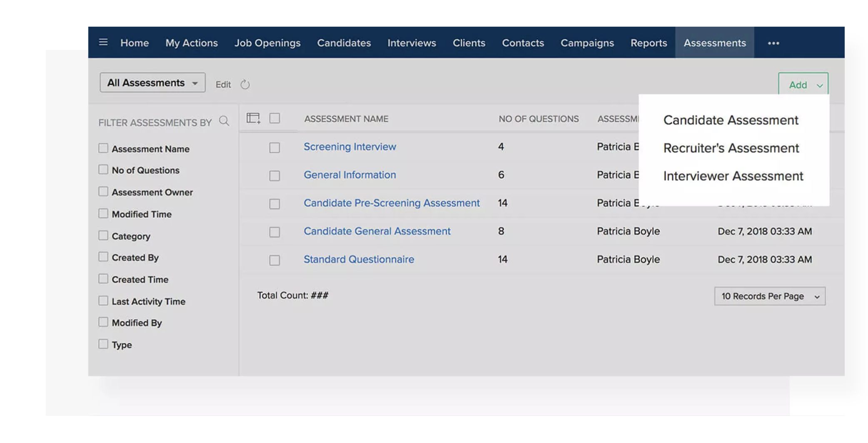Open the General Information assessment
This screenshot has width=868, height=443.
pyautogui.click(x=350, y=175)
